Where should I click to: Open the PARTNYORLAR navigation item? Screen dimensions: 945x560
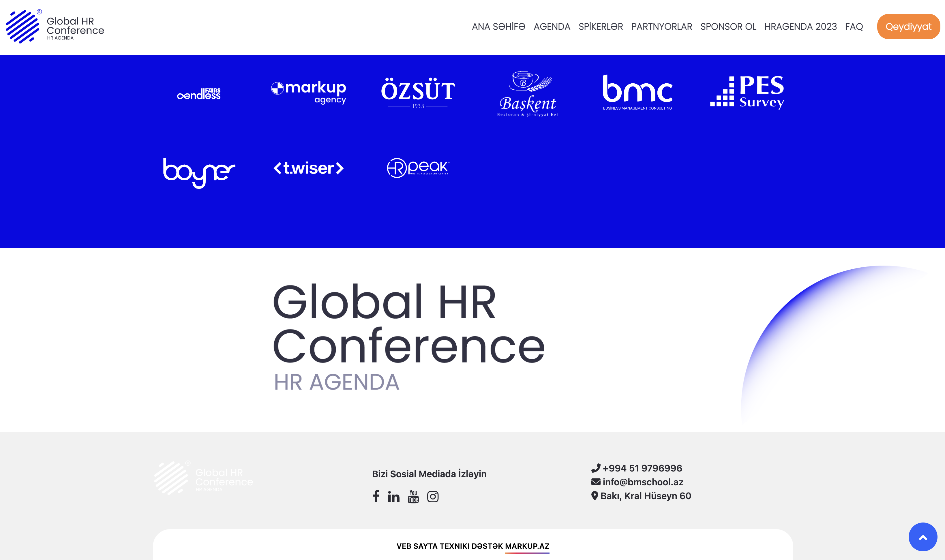pyautogui.click(x=661, y=27)
